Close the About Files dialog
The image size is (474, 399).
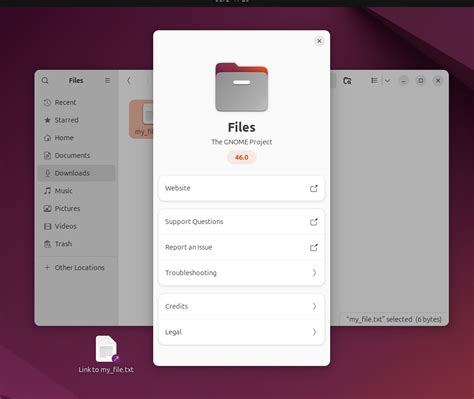[319, 41]
